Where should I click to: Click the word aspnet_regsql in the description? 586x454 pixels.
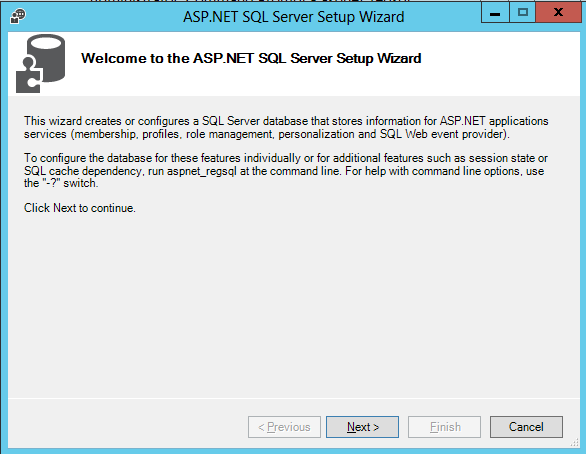[201, 172]
